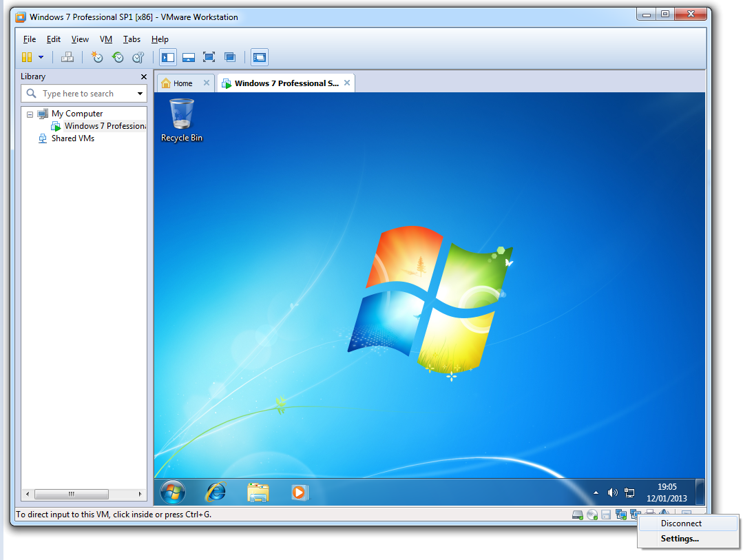The image size is (743, 560).
Task: Switch to Unity mode
Action: click(230, 57)
